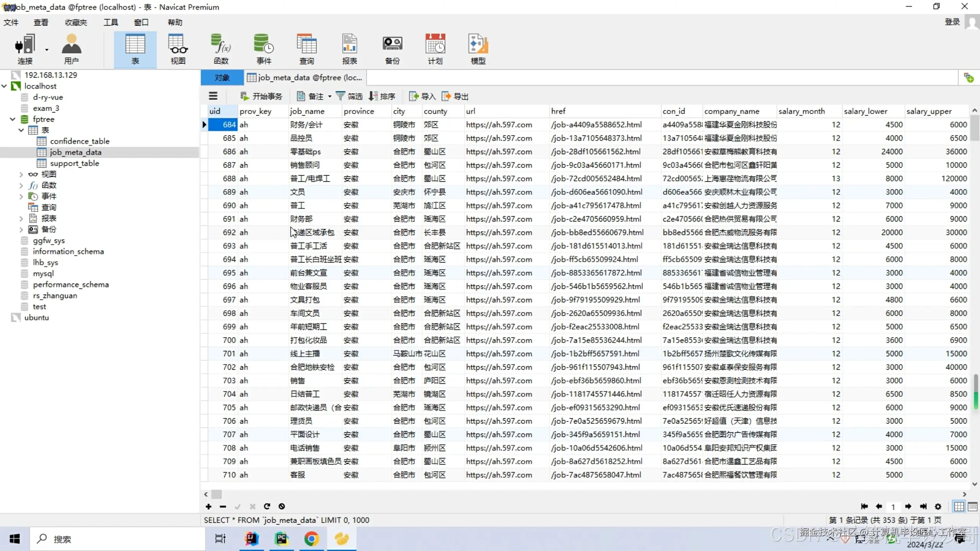This screenshot has width=980, height=551.
Task: Click the horizontal scrollbar thumb under the table
Action: pyautogui.click(x=217, y=494)
